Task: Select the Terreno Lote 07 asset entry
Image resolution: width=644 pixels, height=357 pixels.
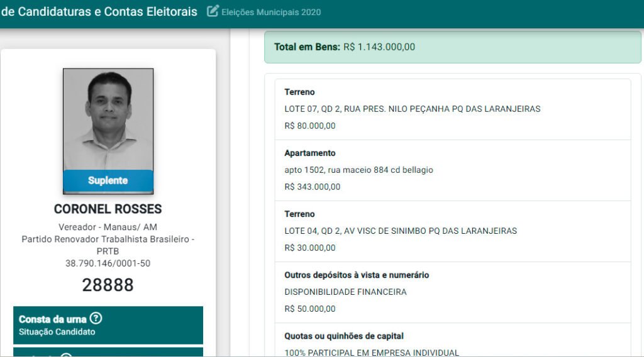Action: 452,109
